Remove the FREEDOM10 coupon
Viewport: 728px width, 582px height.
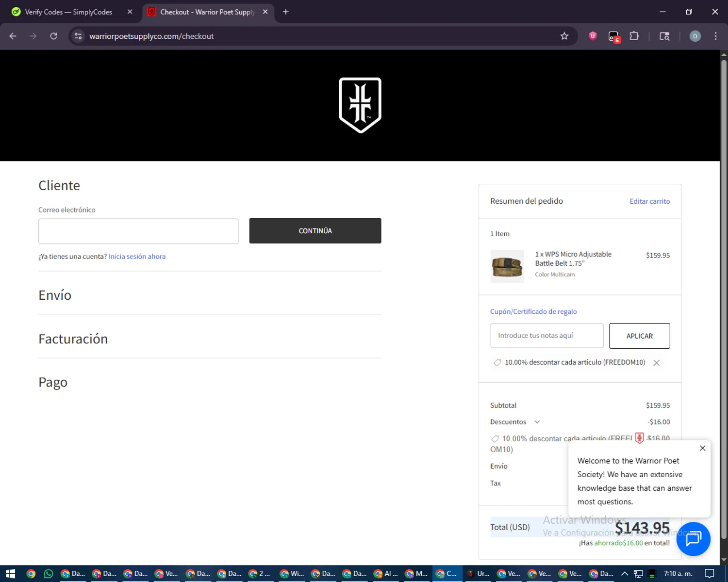[x=656, y=363]
